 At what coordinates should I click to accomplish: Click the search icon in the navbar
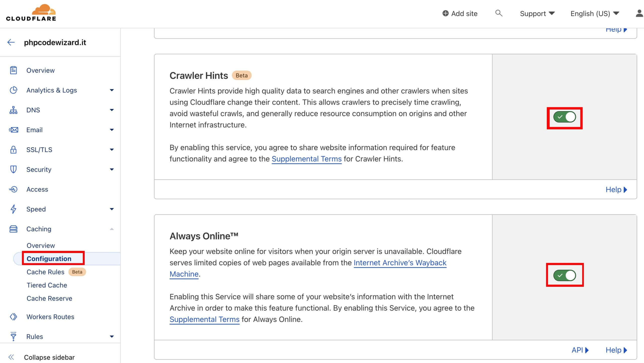coord(499,13)
